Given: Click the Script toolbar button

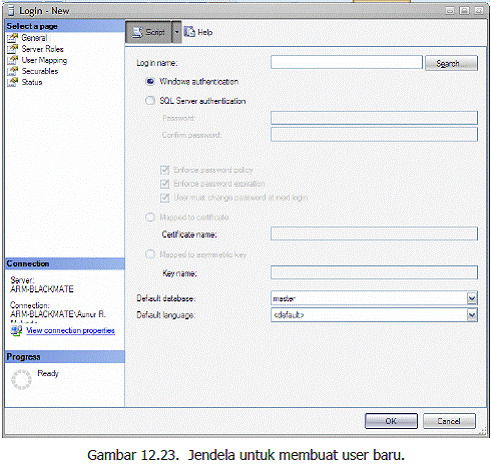Looking at the screenshot, I should pyautogui.click(x=148, y=32).
